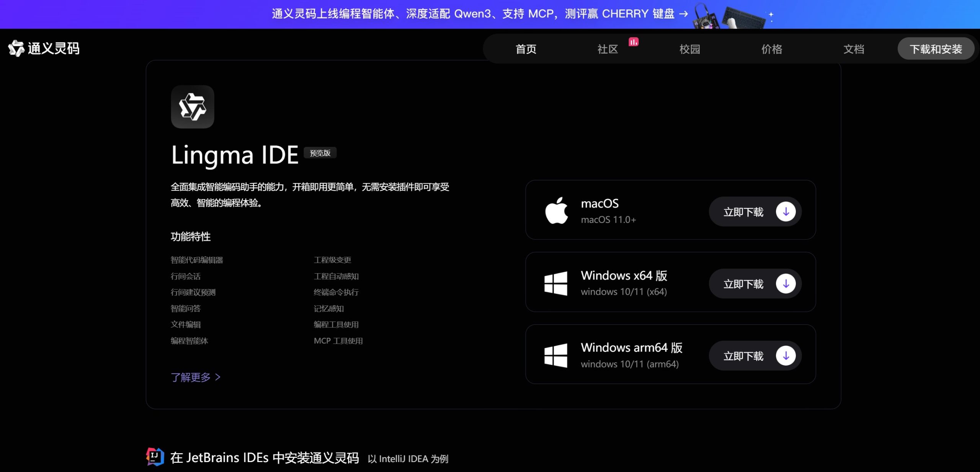Click the 下载和安装 button
980x472 pixels.
tap(936, 48)
